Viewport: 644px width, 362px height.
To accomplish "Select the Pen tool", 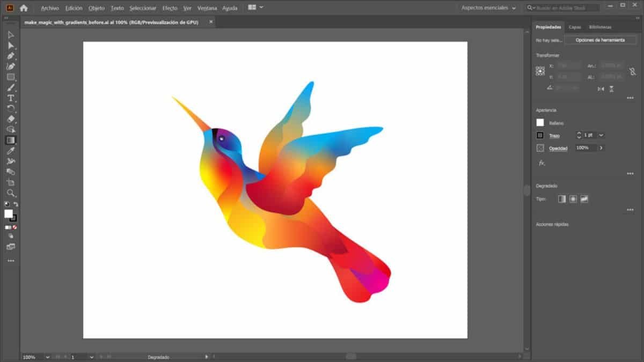I will coord(11,56).
